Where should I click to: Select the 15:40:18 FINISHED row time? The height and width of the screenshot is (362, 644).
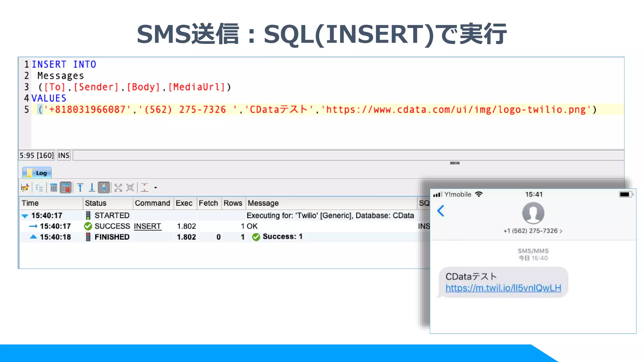55,237
